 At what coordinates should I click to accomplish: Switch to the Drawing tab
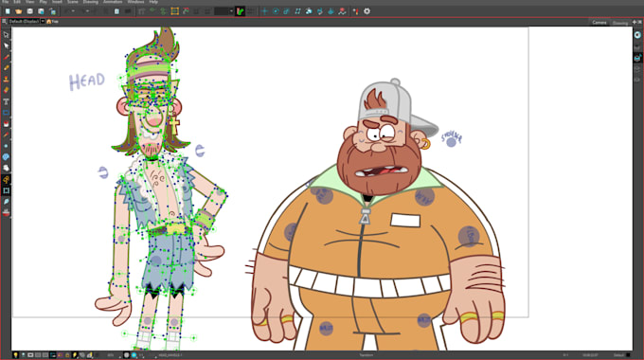point(619,23)
